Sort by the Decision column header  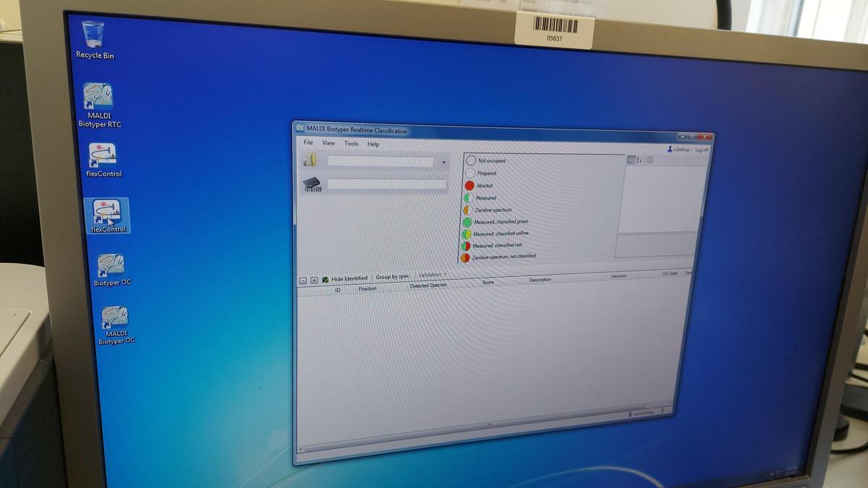coord(618,276)
